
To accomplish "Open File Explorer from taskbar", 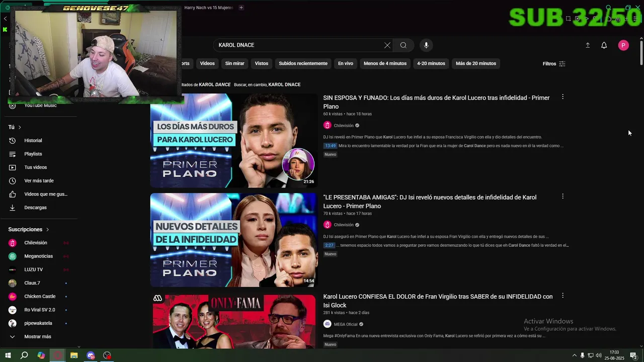I will coord(74,355).
